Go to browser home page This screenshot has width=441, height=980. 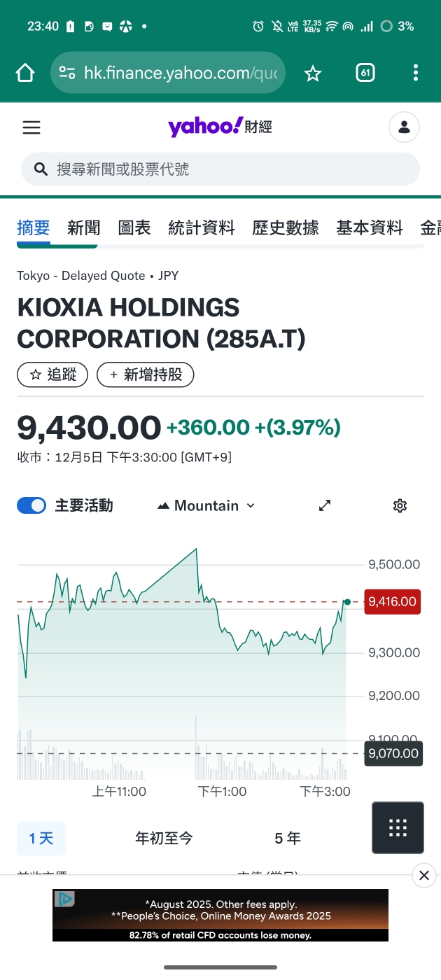pos(25,73)
